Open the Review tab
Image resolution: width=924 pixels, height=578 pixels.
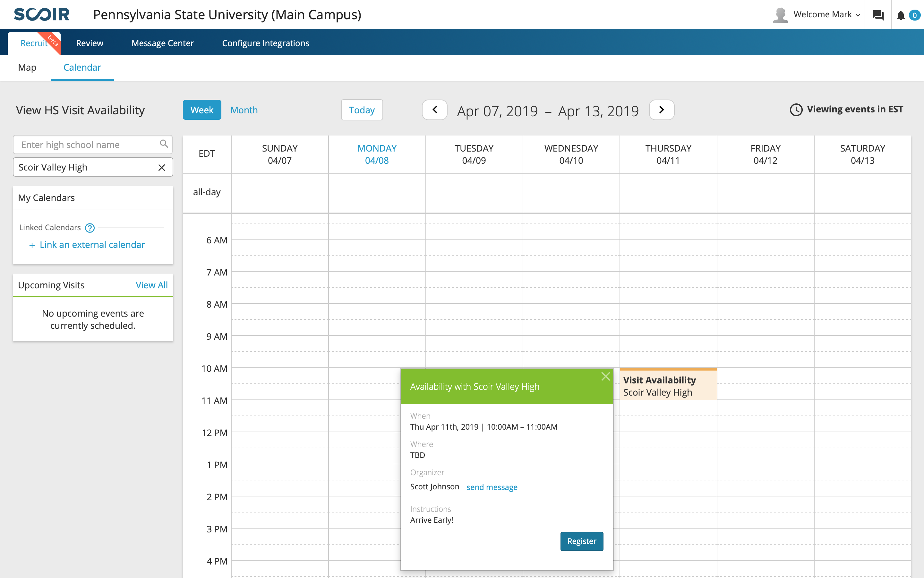(90, 43)
